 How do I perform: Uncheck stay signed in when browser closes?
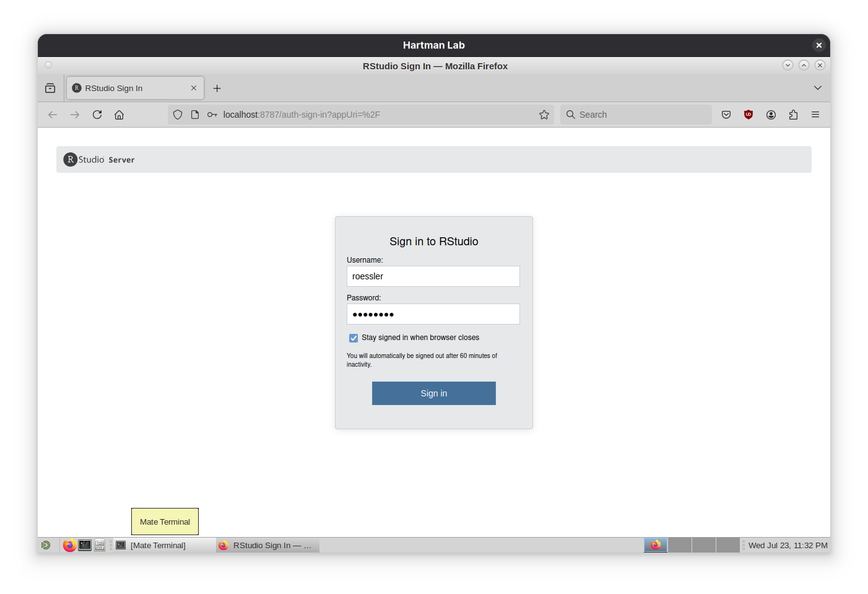[x=353, y=338]
